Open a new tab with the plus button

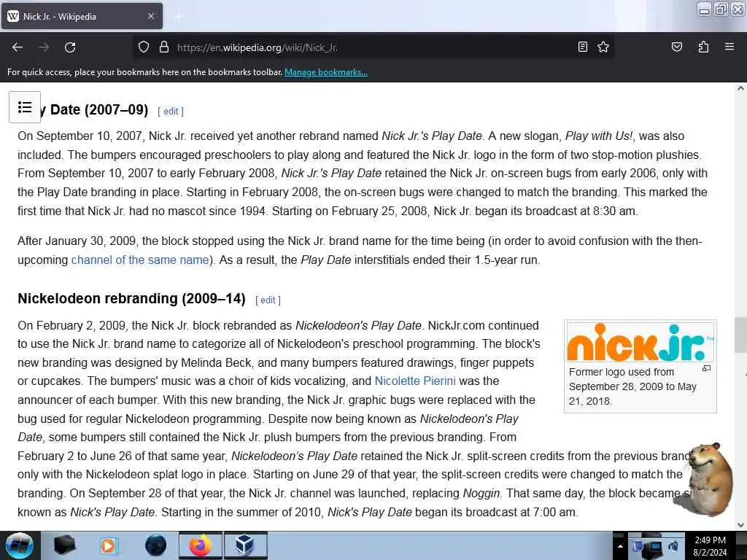click(x=178, y=16)
